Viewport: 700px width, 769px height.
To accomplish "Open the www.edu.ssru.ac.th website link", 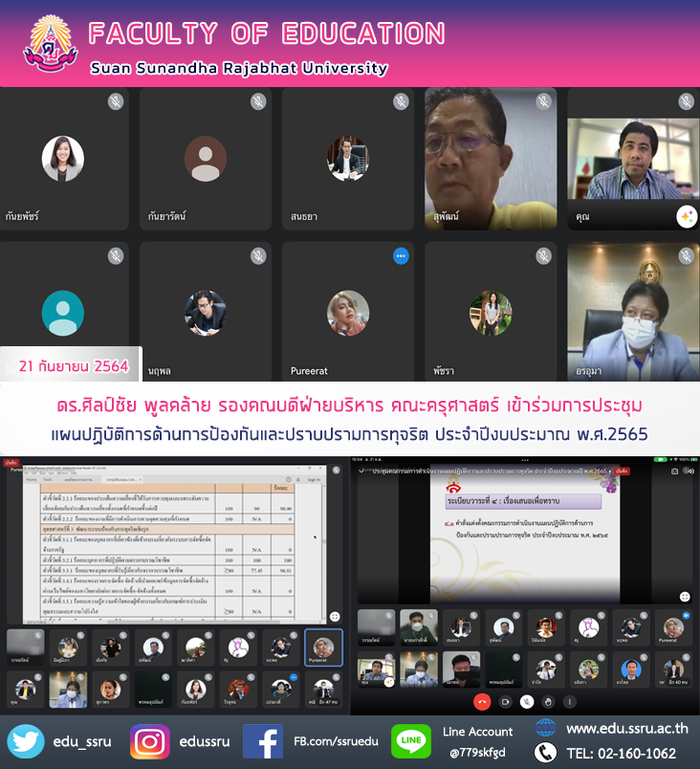I will click(626, 729).
